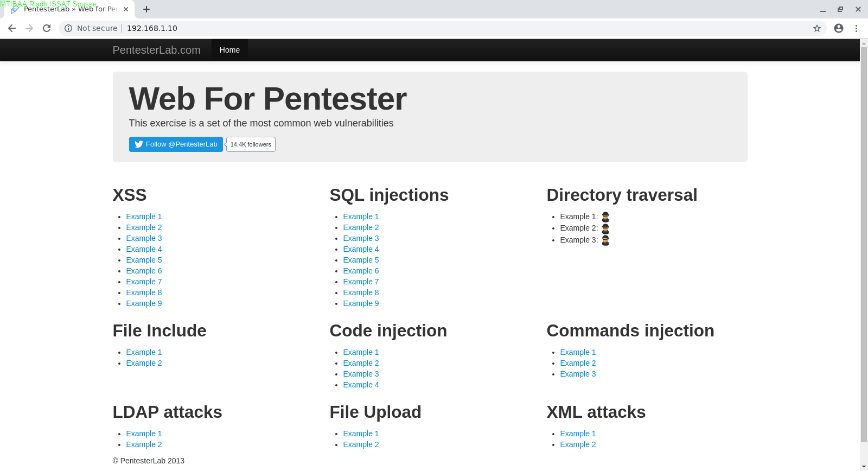Reload the page with the refresh icon
868x471 pixels.
[x=47, y=28]
